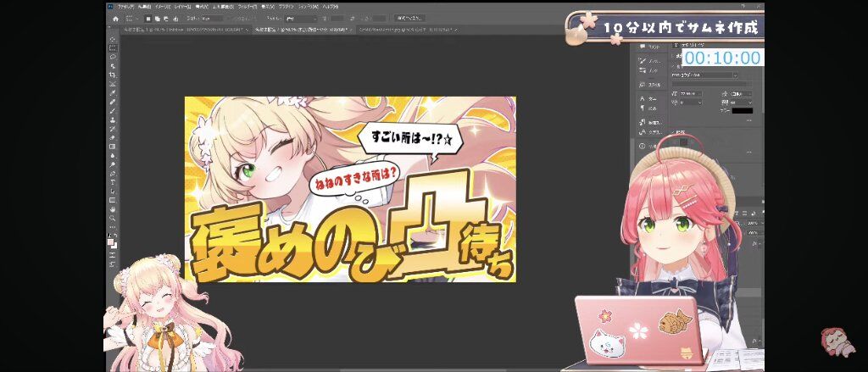This screenshot has height=372, width=868.
Task: Open the Paragraph panel icon
Action: point(643,108)
